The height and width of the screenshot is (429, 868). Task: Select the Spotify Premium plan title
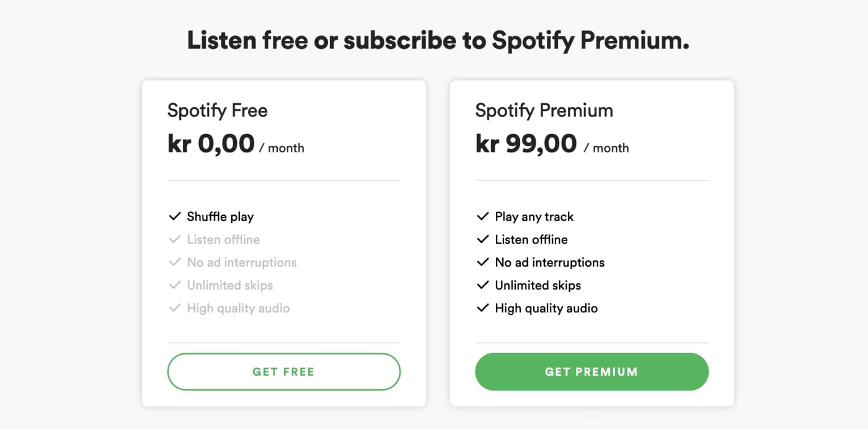[544, 111]
